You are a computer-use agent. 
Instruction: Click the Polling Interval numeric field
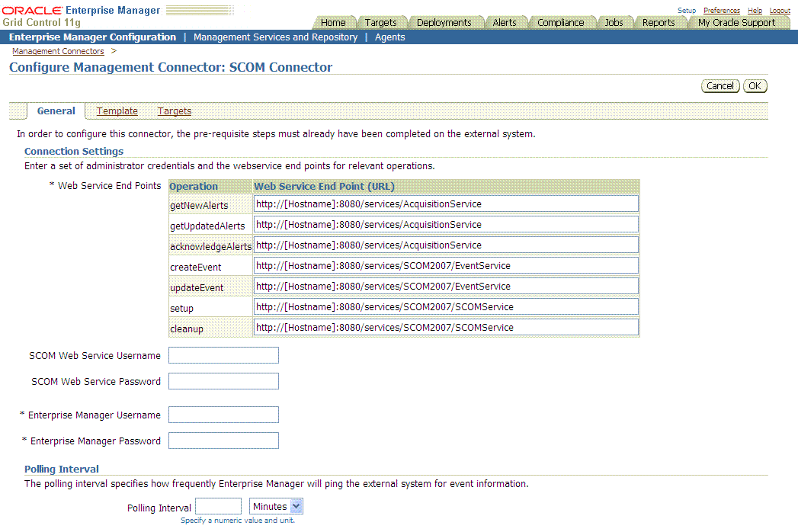(x=218, y=507)
